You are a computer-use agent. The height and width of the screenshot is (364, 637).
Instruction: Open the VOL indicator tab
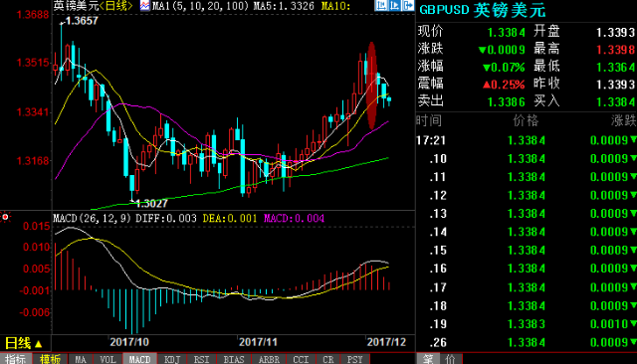coord(107,359)
